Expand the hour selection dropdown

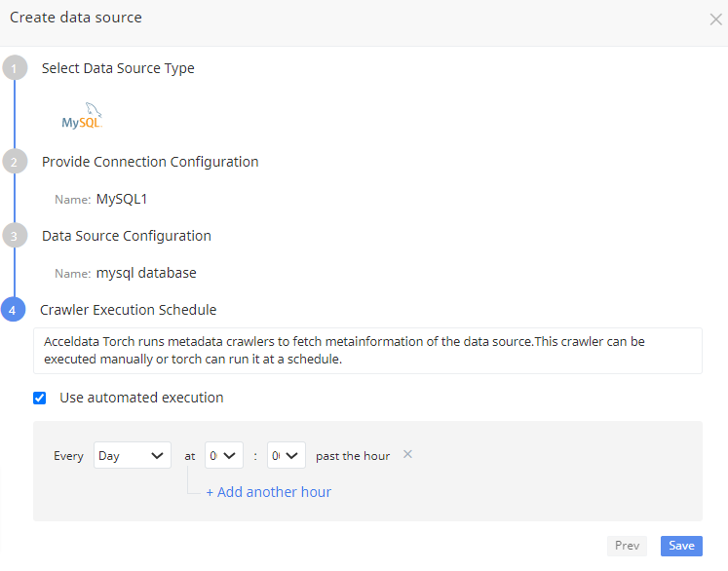pos(224,455)
